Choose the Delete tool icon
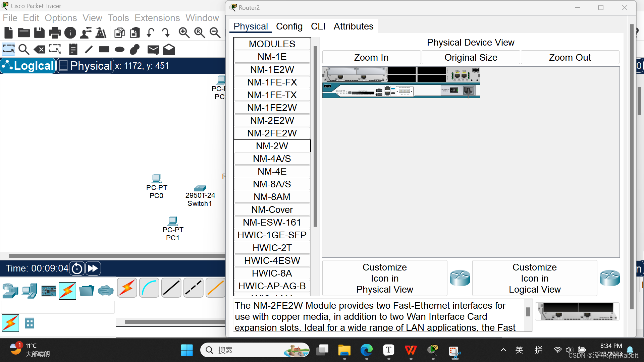 tap(40, 49)
